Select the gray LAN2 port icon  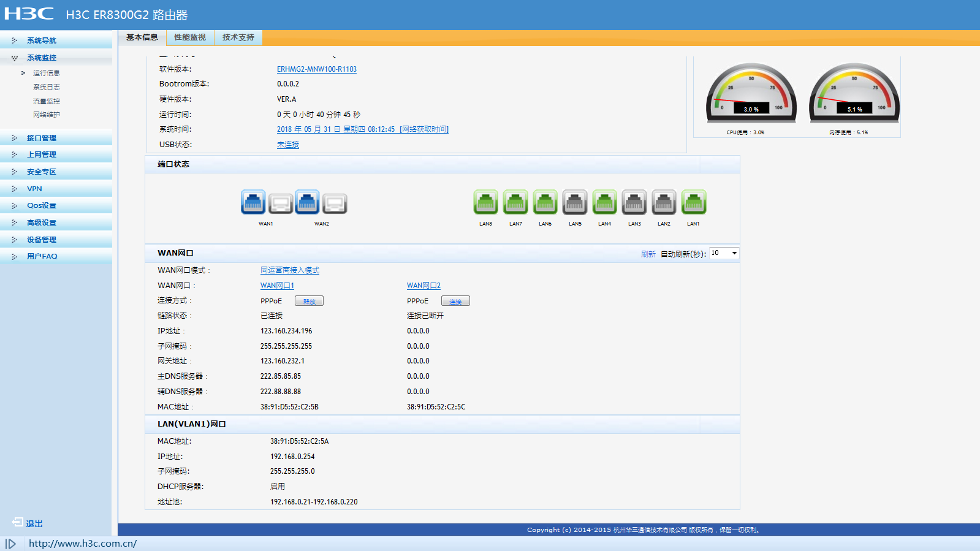click(664, 202)
